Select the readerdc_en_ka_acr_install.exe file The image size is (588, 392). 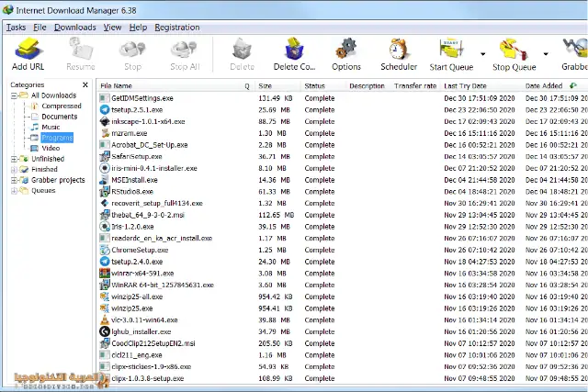[162, 239]
